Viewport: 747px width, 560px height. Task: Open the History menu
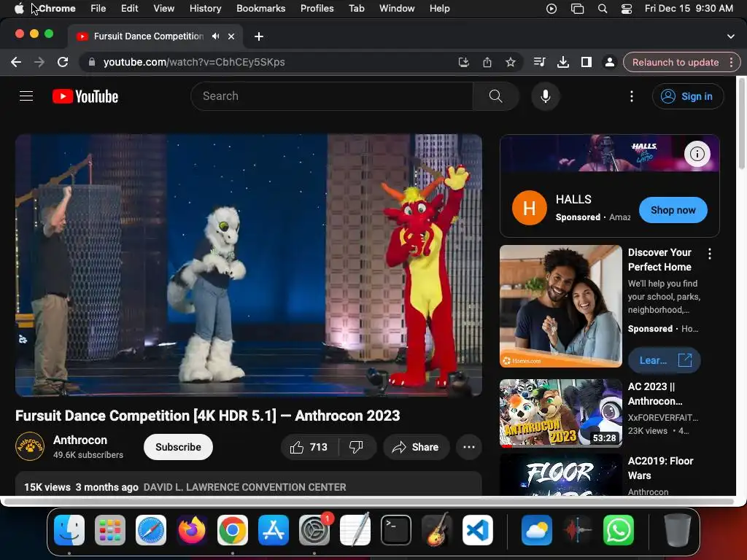pos(205,9)
